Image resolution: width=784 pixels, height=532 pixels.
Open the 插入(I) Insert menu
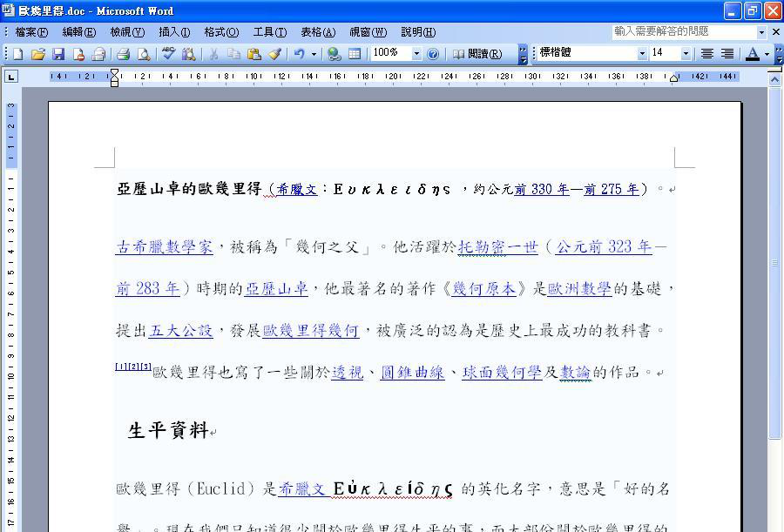[x=174, y=32]
